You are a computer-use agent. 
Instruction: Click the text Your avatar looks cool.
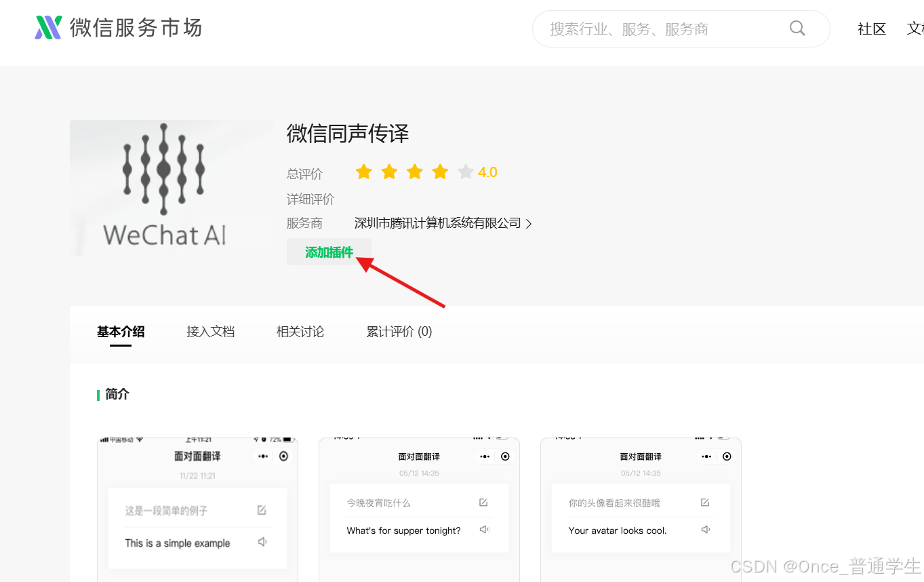coord(618,530)
